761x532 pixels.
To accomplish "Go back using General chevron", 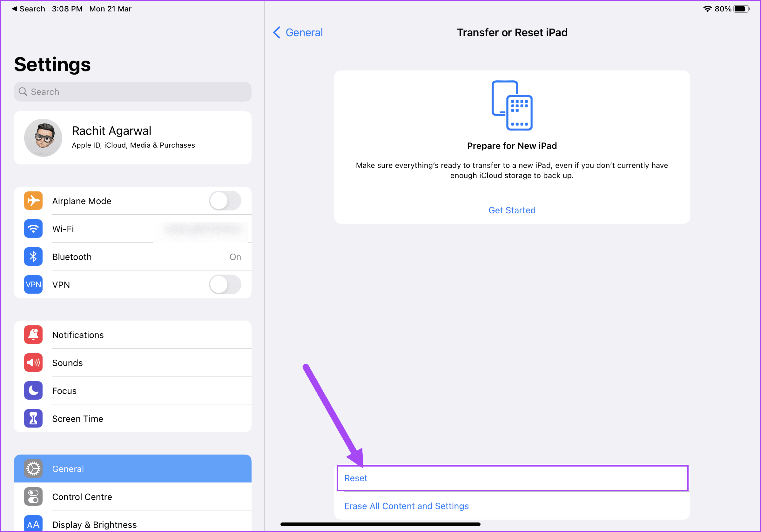I will click(x=298, y=32).
